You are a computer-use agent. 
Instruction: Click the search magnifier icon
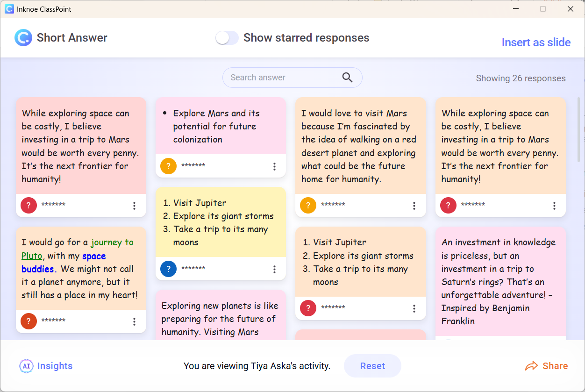click(x=347, y=78)
